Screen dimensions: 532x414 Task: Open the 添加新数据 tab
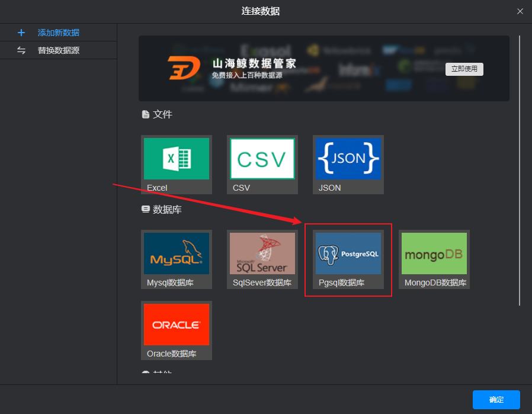[59, 33]
